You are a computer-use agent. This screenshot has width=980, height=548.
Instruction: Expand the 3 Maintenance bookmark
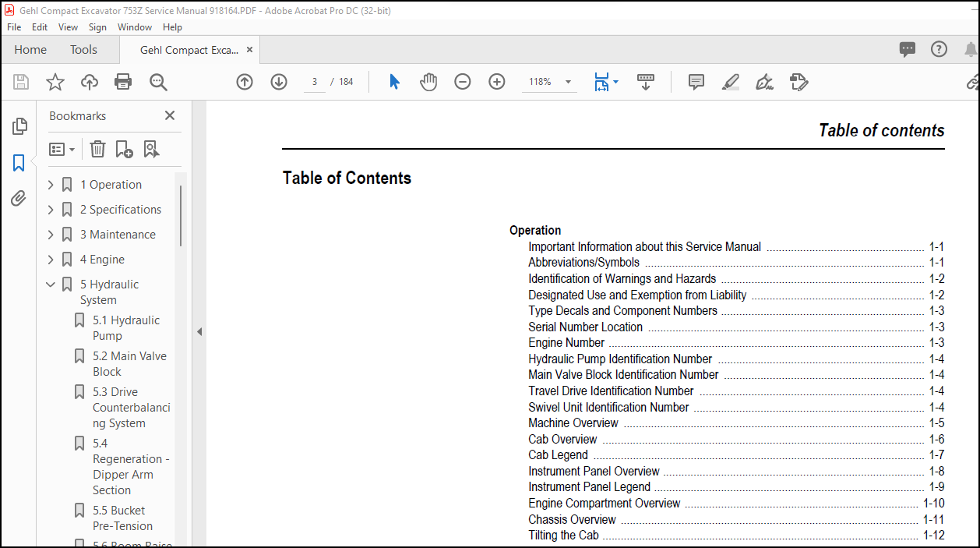coord(51,235)
